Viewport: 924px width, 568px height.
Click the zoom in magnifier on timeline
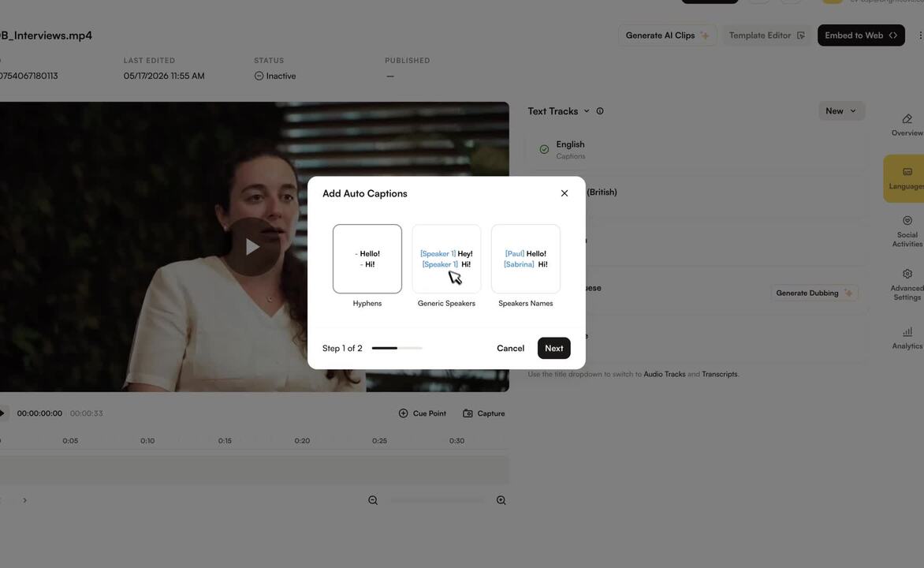point(501,500)
